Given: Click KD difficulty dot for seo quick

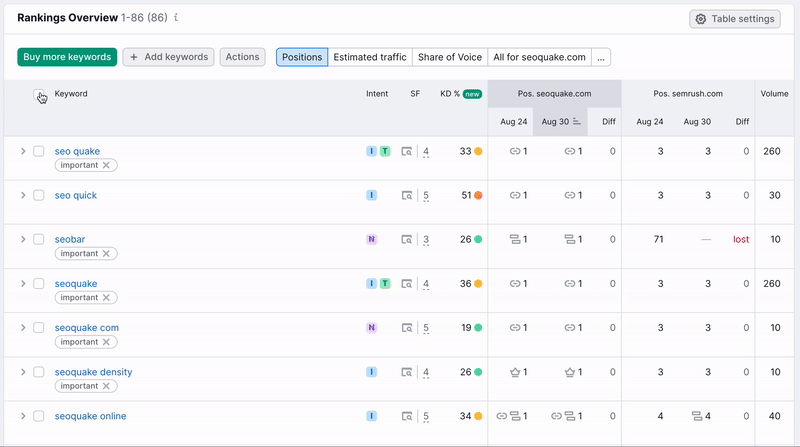Looking at the screenshot, I should click(x=478, y=195).
